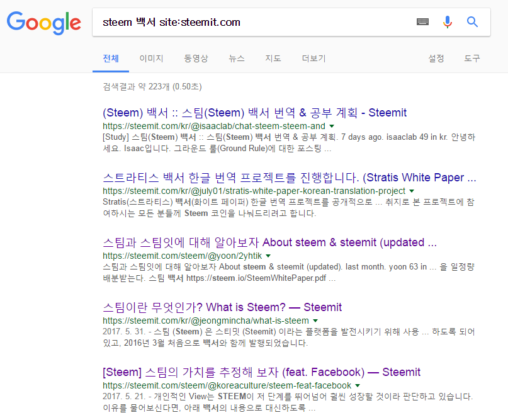Expand the dropdown arrow beside the isaaclab URL

(x=332, y=126)
